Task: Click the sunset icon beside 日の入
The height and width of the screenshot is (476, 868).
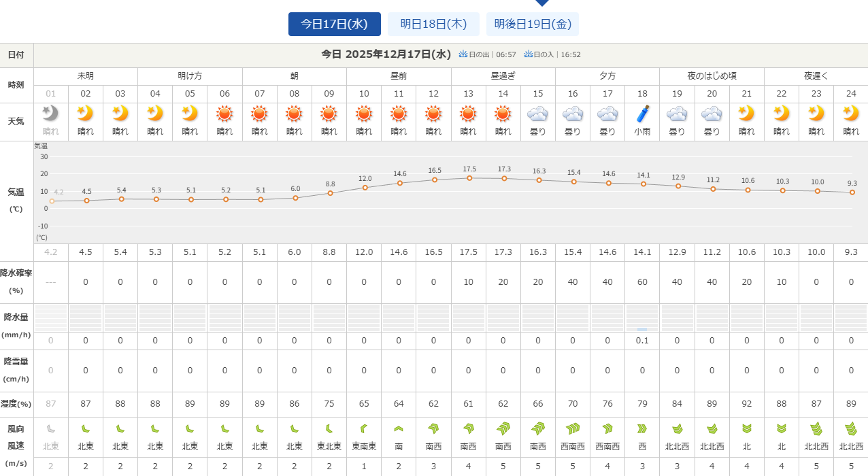Action: (528, 54)
